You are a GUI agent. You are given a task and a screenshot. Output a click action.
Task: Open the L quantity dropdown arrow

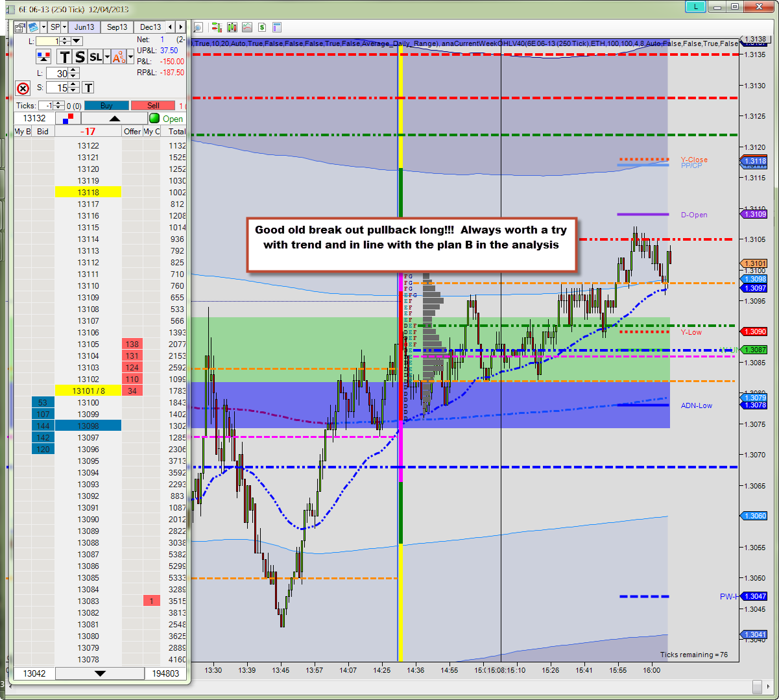click(77, 41)
